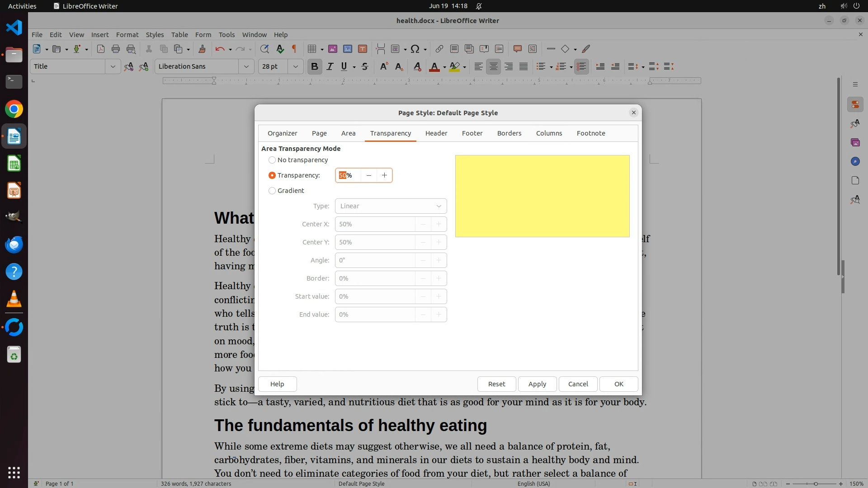
Task: Switch to the Area tab
Action: (348, 133)
